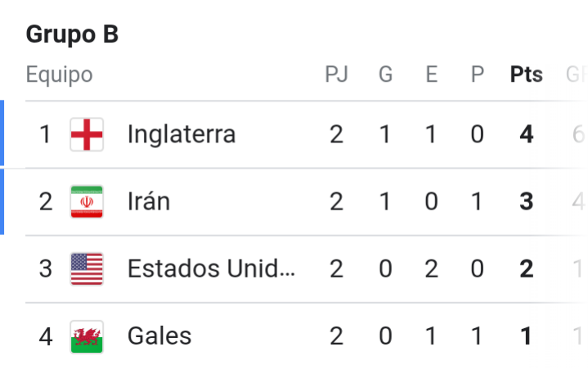
Task: Click rank number 3 in standings
Action: [x=45, y=268]
